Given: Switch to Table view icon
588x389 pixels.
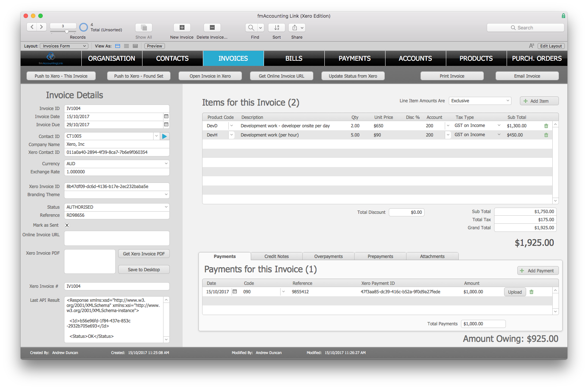Looking at the screenshot, I should point(135,46).
